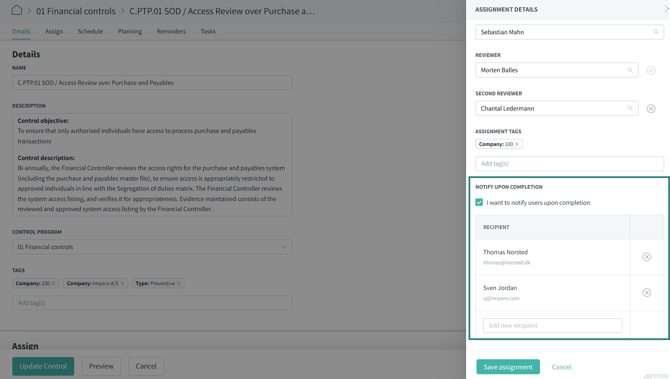Image resolution: width=670 pixels, height=379 pixels.
Task: Remove Company: Impero A/S tag
Action: [122, 284]
